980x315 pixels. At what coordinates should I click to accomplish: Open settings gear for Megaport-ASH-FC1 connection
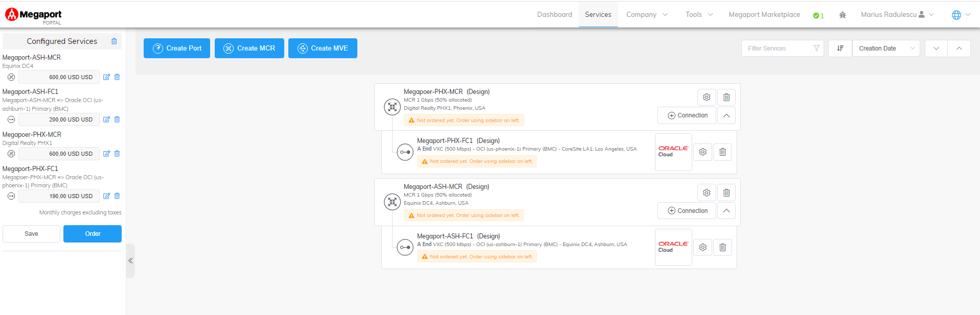[703, 247]
